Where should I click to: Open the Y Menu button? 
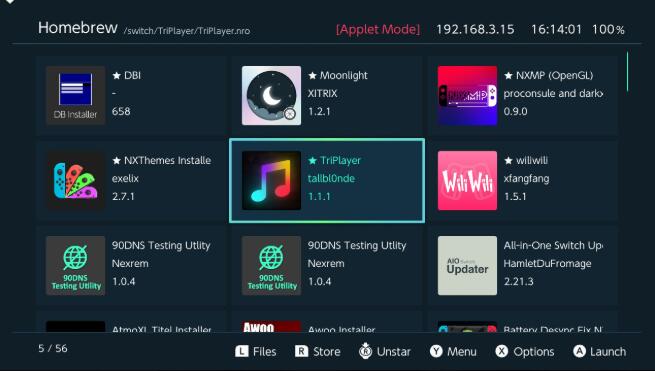pyautogui.click(x=453, y=351)
